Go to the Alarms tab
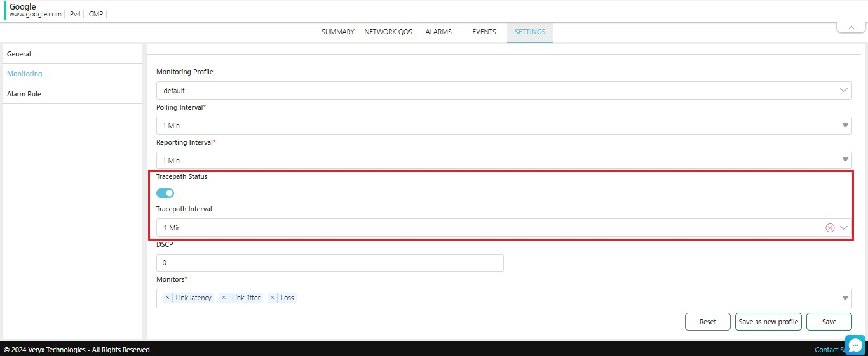This screenshot has height=356, width=868. (x=438, y=32)
